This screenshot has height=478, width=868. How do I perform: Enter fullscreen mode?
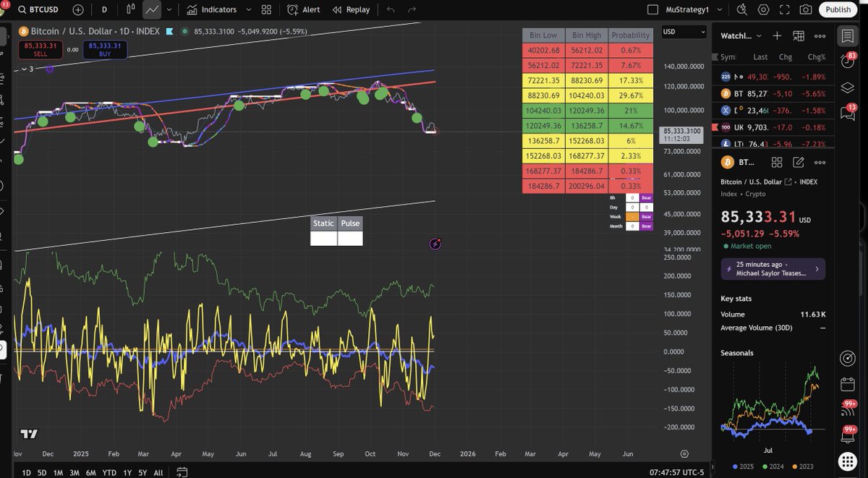785,9
